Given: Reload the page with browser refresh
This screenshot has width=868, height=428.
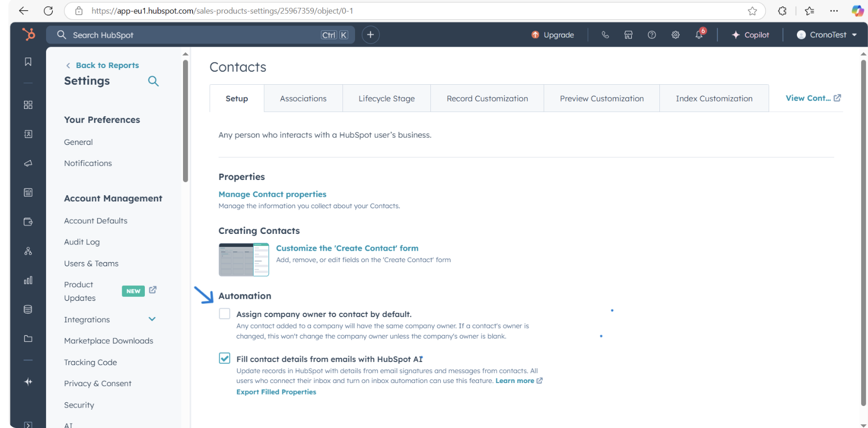Looking at the screenshot, I should coord(49,11).
